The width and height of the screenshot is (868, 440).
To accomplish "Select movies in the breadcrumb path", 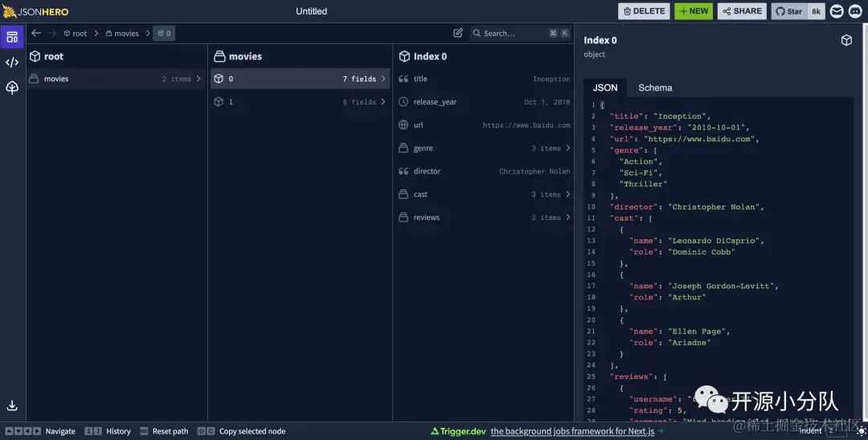I will [122, 33].
